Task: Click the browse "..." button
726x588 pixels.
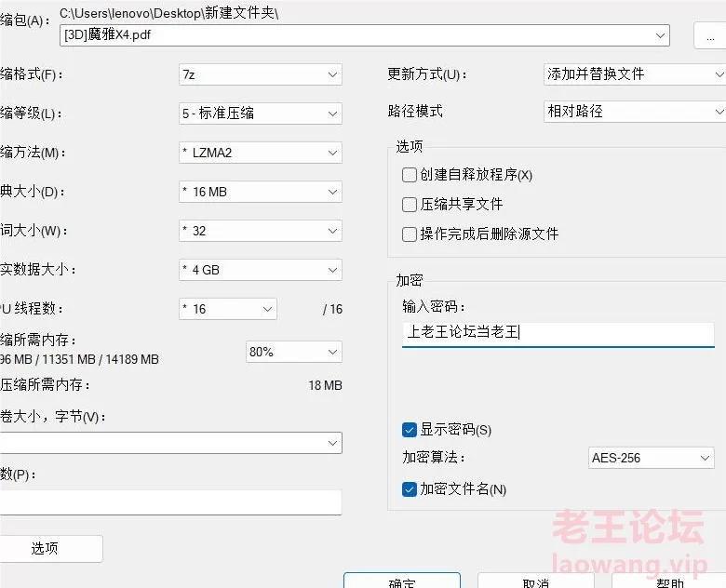Action: [x=710, y=35]
